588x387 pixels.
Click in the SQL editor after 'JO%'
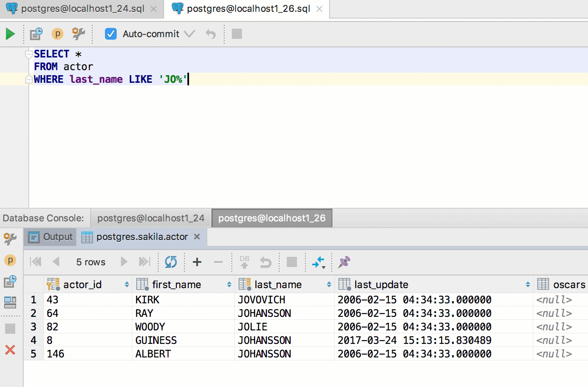[188, 79]
